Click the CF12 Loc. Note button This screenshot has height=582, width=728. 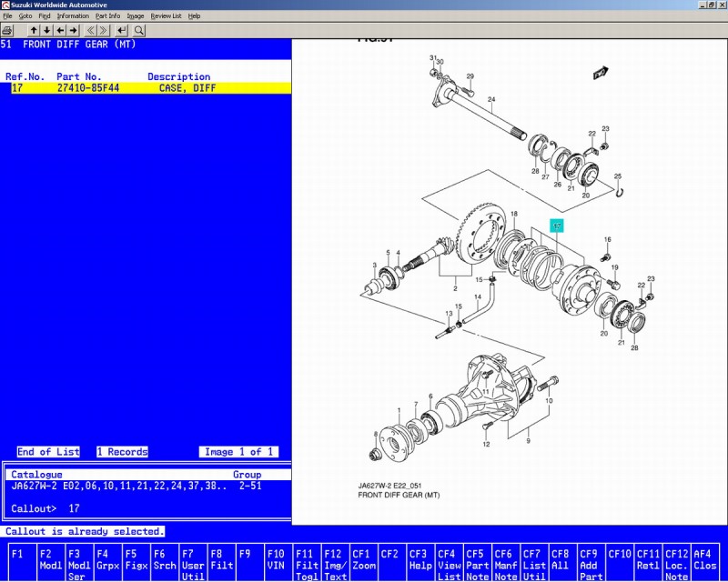click(676, 562)
